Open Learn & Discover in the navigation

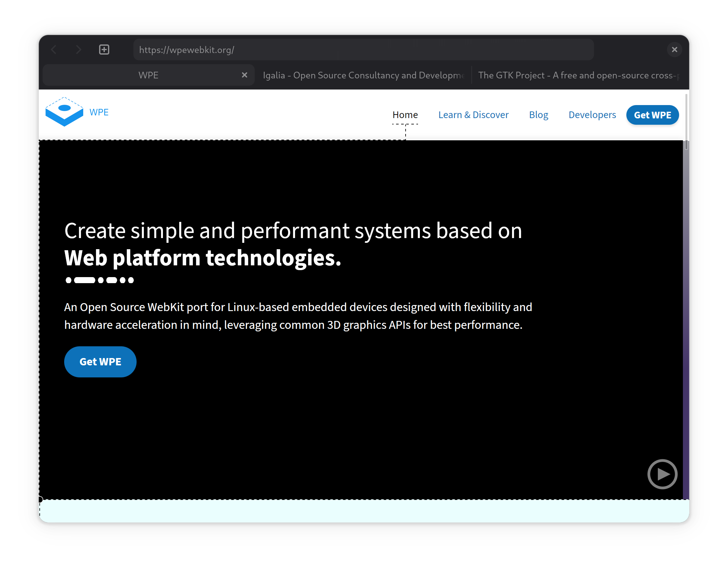[x=473, y=115]
